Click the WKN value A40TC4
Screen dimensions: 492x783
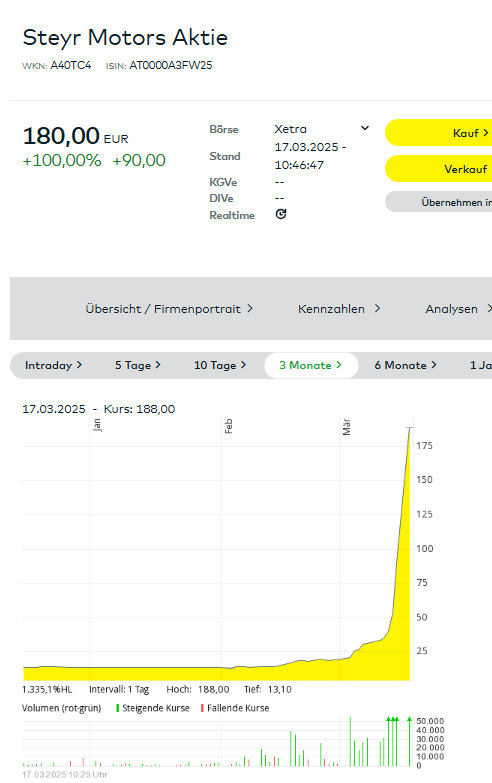coord(70,65)
